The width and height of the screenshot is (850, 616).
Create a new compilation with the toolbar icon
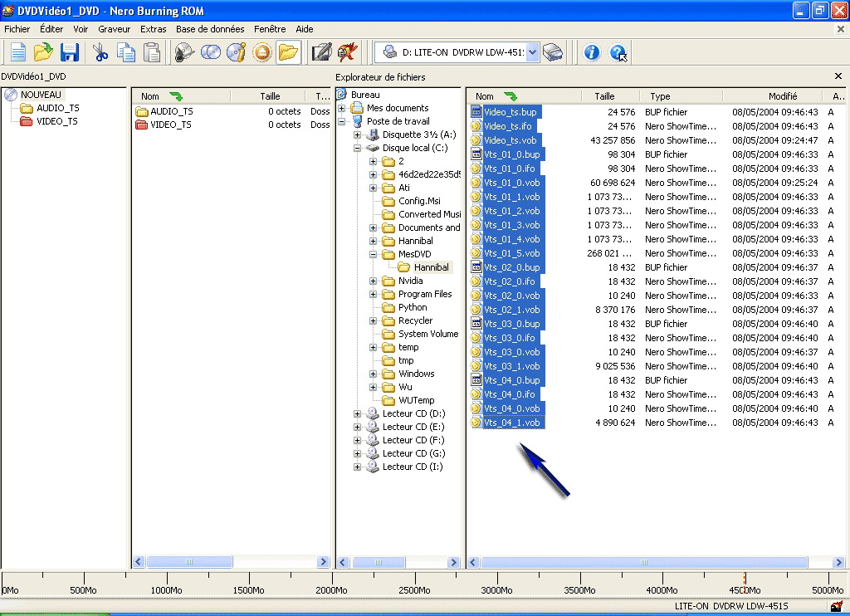click(x=18, y=52)
